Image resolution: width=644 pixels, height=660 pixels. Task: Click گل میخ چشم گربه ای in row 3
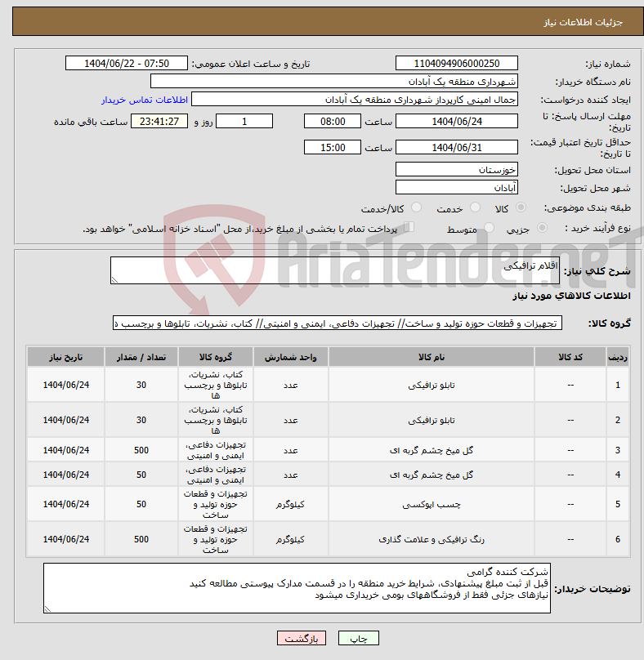click(432, 450)
